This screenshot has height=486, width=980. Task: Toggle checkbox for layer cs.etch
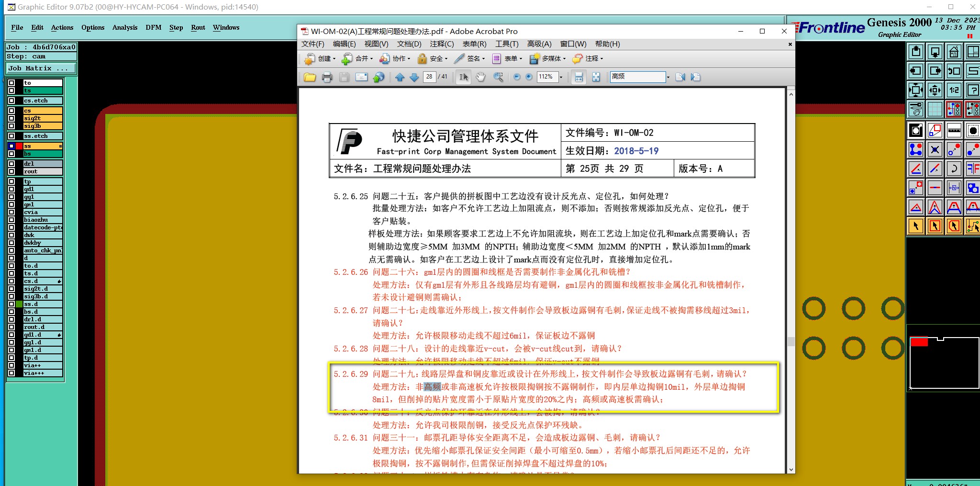coord(11,101)
